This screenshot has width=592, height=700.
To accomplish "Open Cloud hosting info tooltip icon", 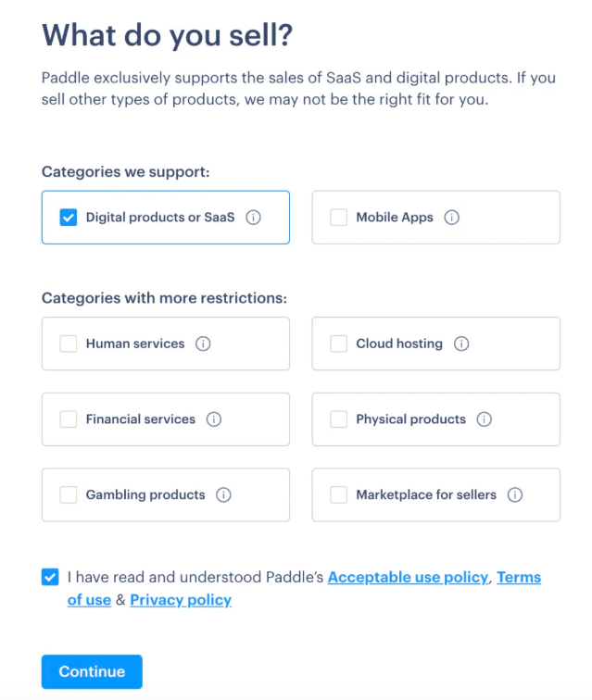I will point(461,344).
